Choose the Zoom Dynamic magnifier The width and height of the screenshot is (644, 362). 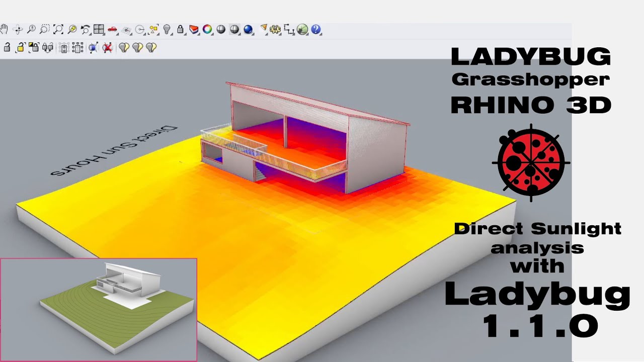click(x=31, y=29)
